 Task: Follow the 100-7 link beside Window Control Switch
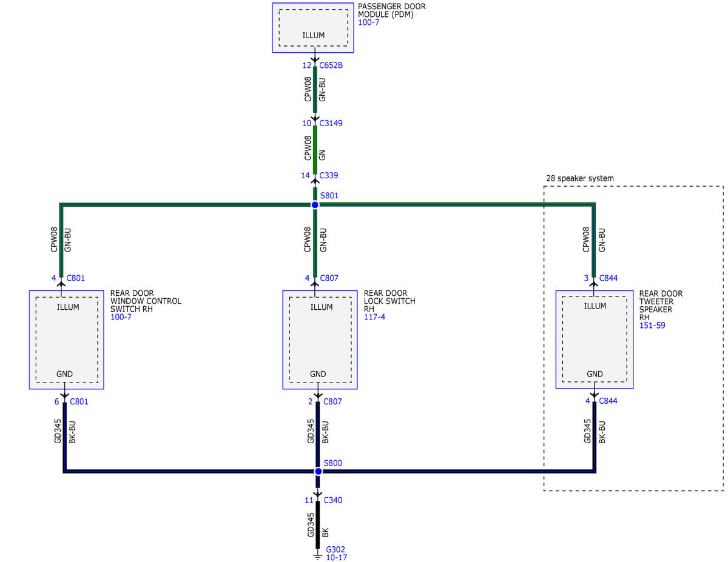(x=120, y=317)
